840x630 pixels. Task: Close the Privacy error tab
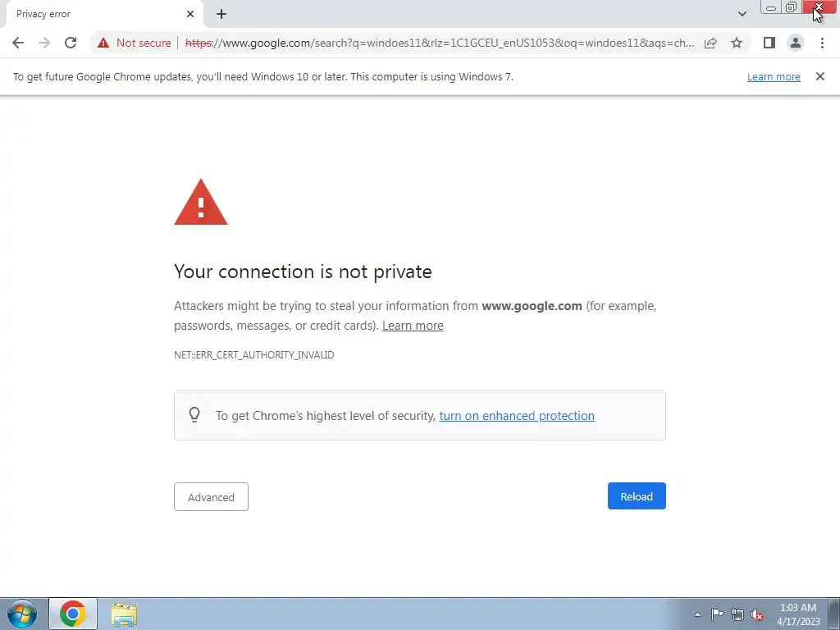tap(190, 14)
